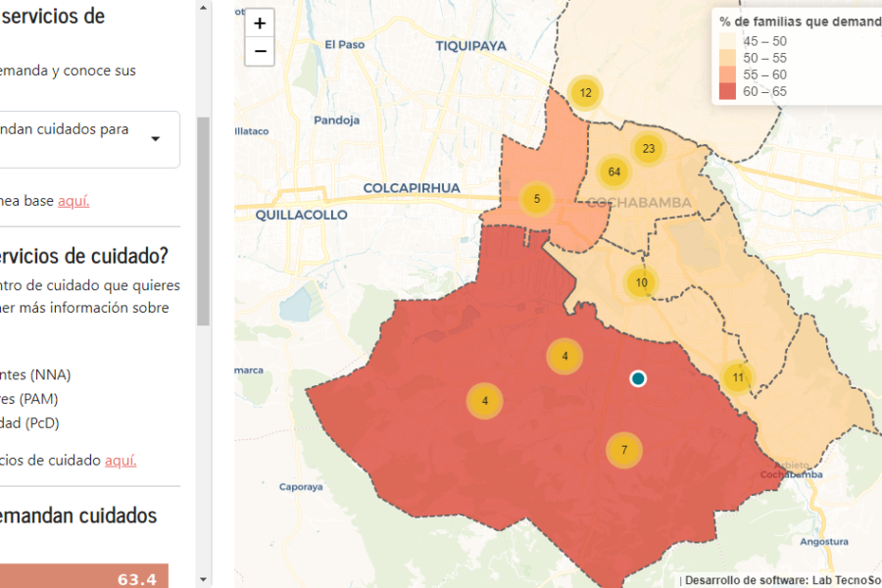Click the 50 – 55 legend color swatch
This screenshot has height=588, width=882.
pyautogui.click(x=727, y=58)
